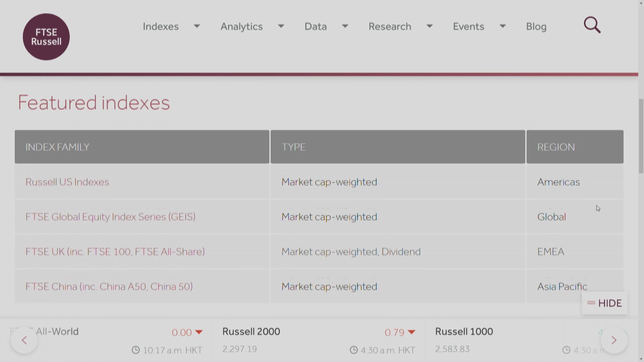Click the page vertical scrollbar thumb
Viewport: 644px width, 362px height.
point(641,136)
